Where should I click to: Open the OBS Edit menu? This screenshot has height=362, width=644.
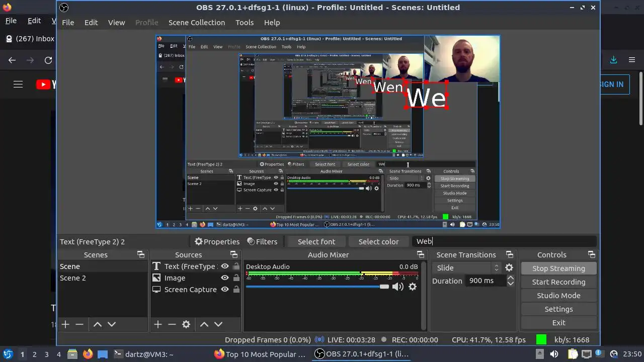coord(91,23)
